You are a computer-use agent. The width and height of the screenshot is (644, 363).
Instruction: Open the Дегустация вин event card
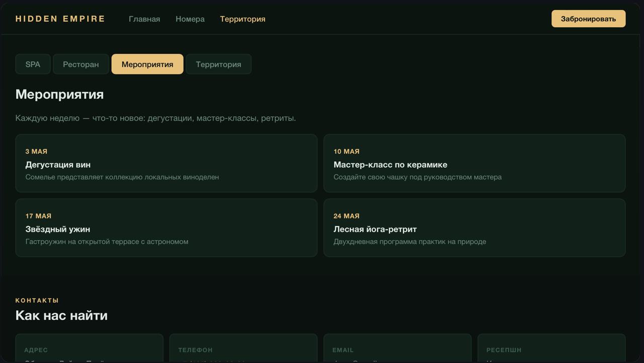tap(166, 163)
